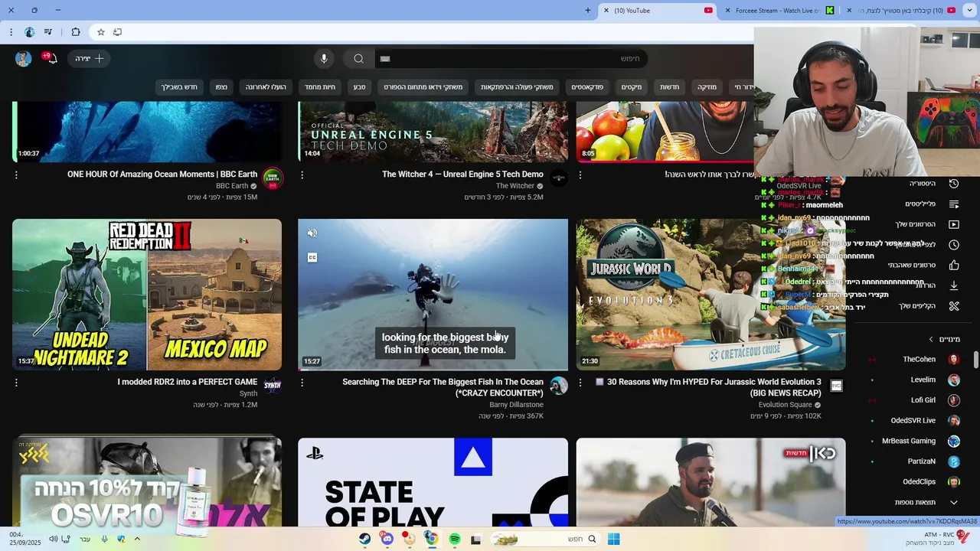Open Your videos (הסרטונים שלך) in the sidebar

pos(928,224)
